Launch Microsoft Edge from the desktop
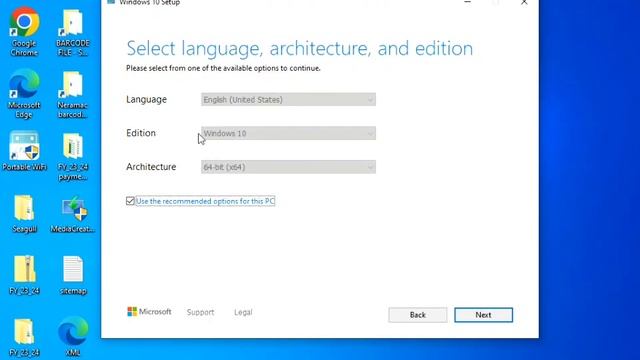The height and width of the screenshot is (360, 640). coord(24,94)
